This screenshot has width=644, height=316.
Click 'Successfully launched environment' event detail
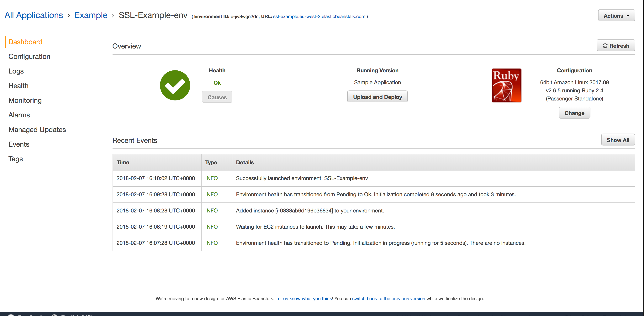pos(302,178)
